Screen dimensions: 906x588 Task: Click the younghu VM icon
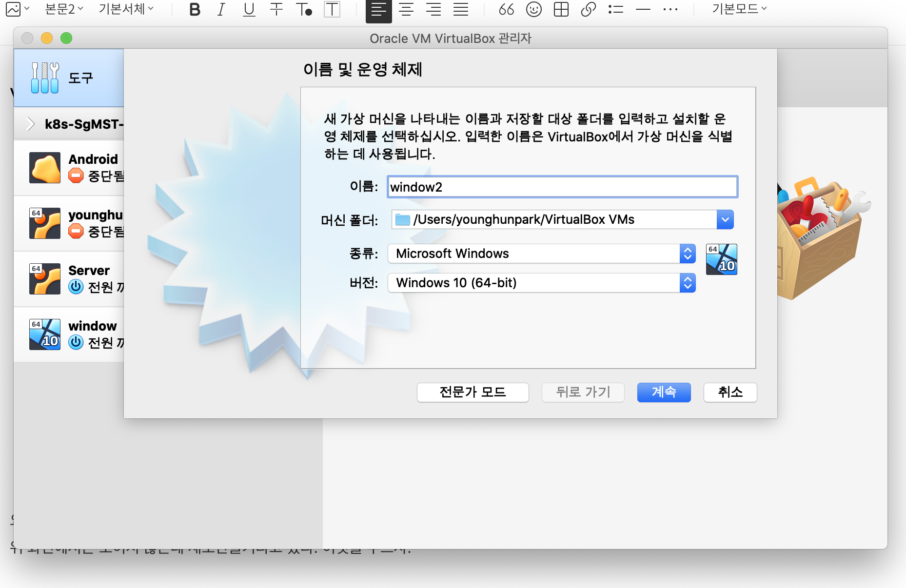[x=45, y=223]
